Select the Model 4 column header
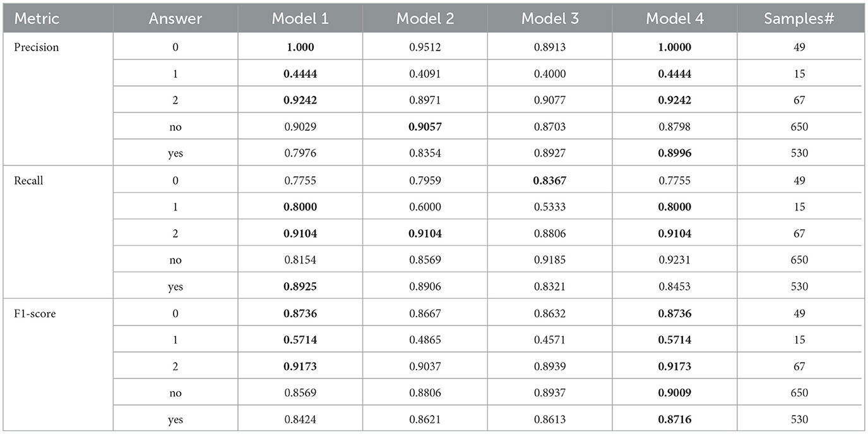This screenshot has height=434, width=868. 675,19
